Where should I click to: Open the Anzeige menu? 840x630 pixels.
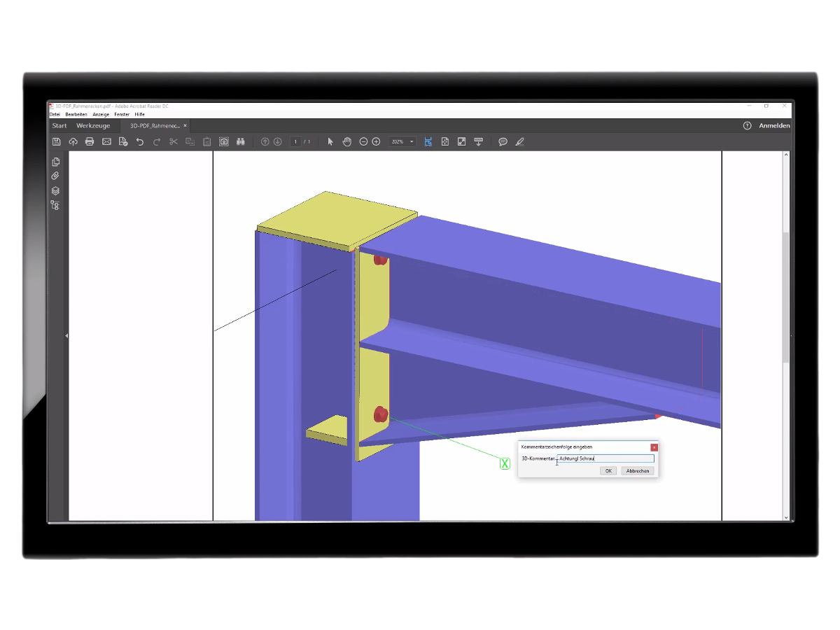click(101, 113)
